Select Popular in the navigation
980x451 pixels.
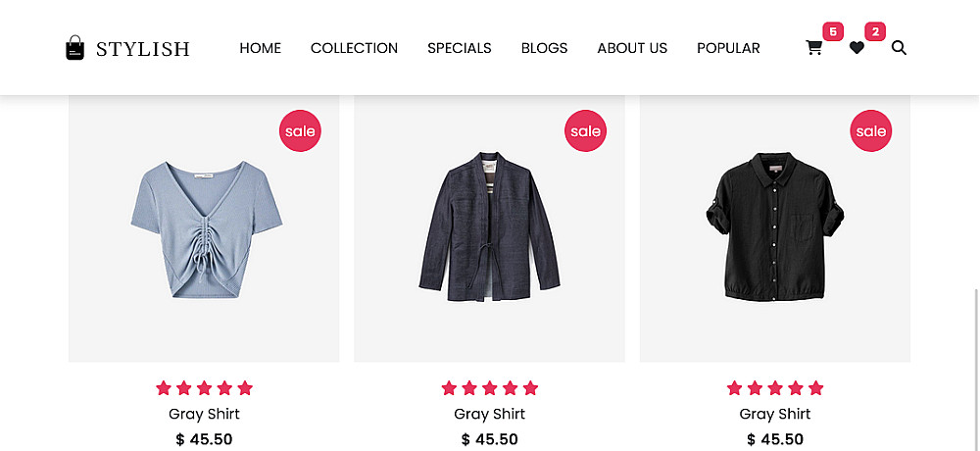728,48
